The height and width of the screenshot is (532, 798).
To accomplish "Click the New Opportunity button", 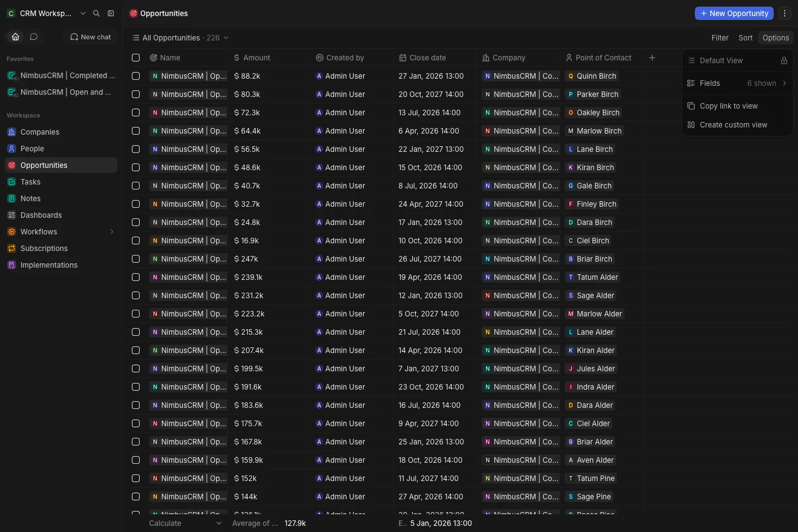I will tap(734, 13).
